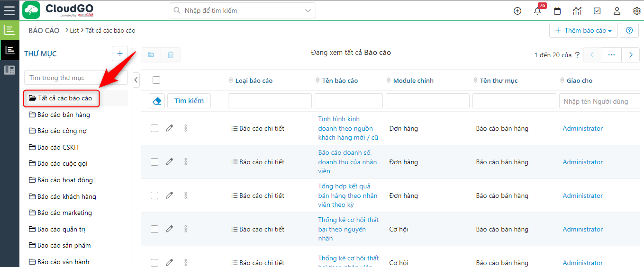Open 'Báo cáo bán hàng' folder
644x267 pixels.
[x=63, y=115]
